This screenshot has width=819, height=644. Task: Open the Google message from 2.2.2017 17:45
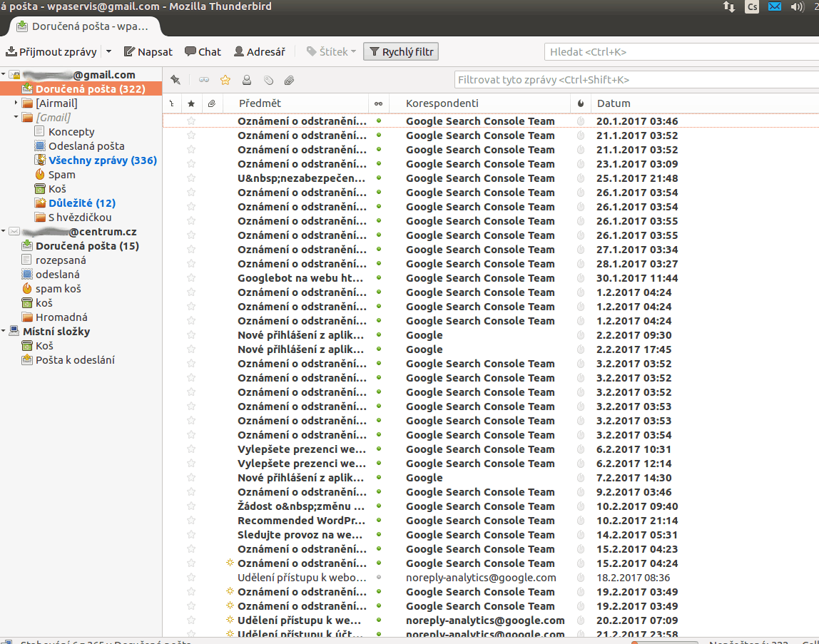(x=424, y=349)
